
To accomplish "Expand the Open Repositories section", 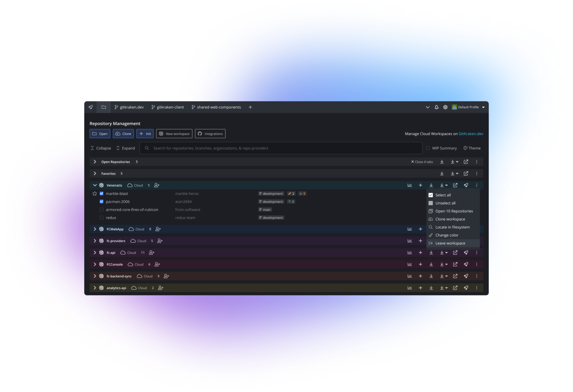I will pos(95,162).
